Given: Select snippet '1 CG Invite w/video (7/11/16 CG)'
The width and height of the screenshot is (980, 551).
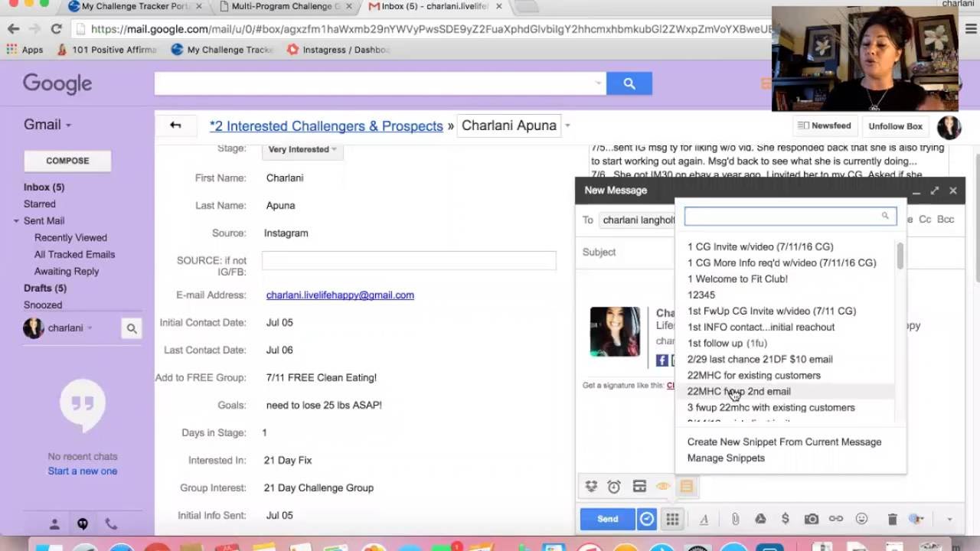Looking at the screenshot, I should pos(760,246).
